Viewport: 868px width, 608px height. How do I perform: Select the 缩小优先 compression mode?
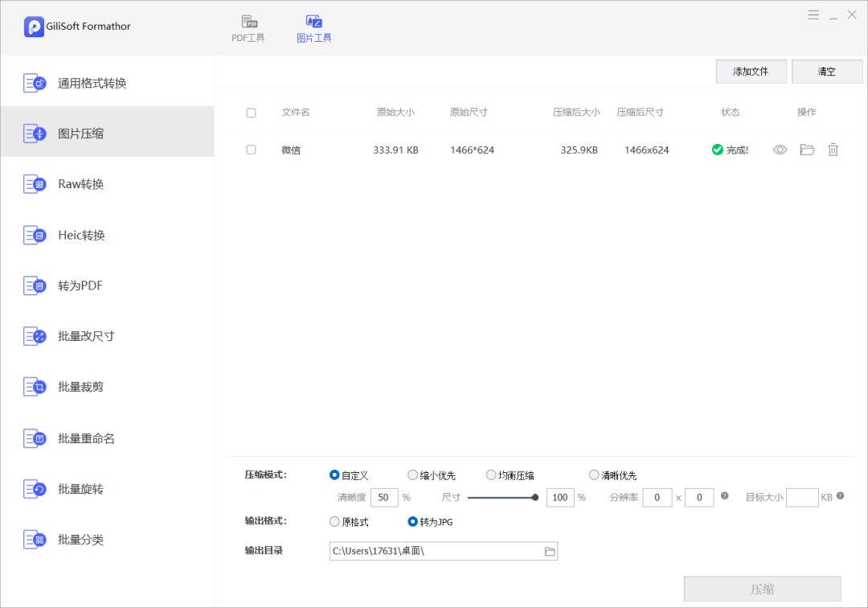coord(413,475)
